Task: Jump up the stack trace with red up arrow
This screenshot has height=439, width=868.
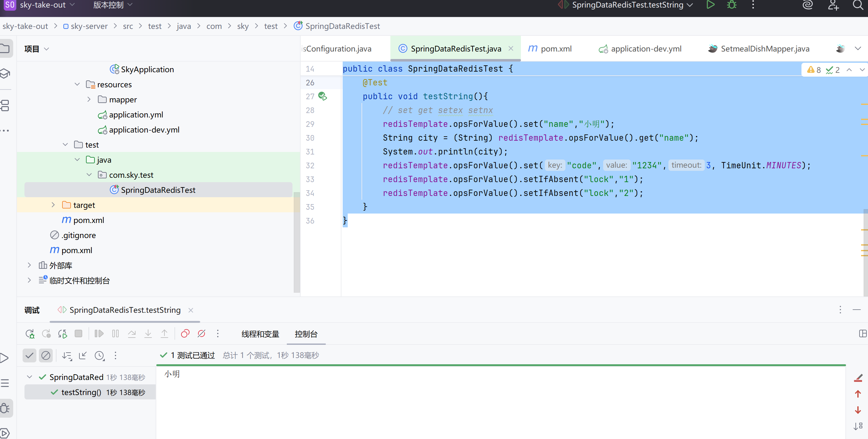Action: (858, 394)
